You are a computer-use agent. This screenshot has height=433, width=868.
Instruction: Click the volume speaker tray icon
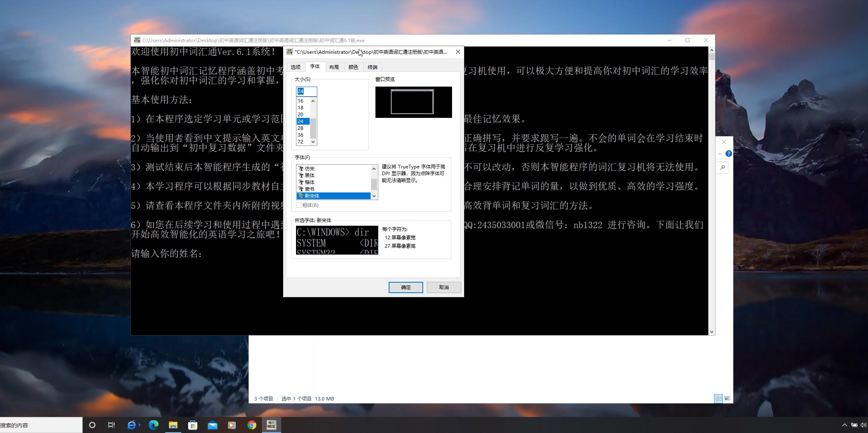coord(863,425)
